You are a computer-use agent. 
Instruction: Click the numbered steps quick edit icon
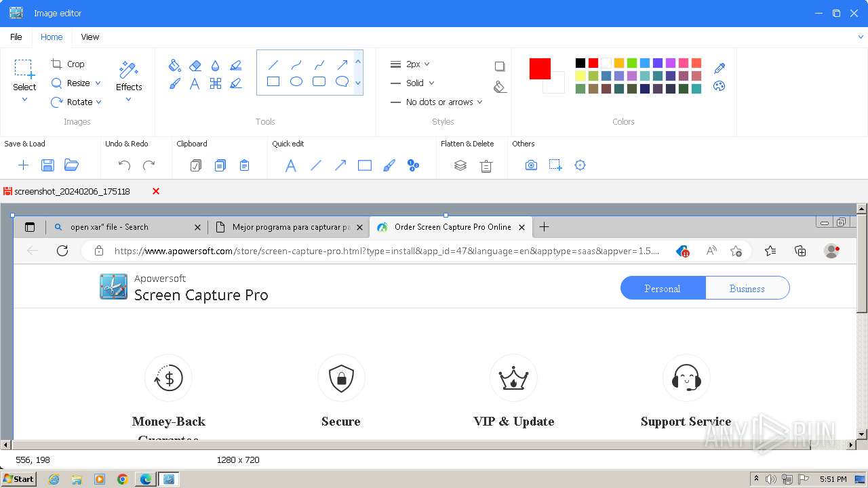click(x=413, y=165)
